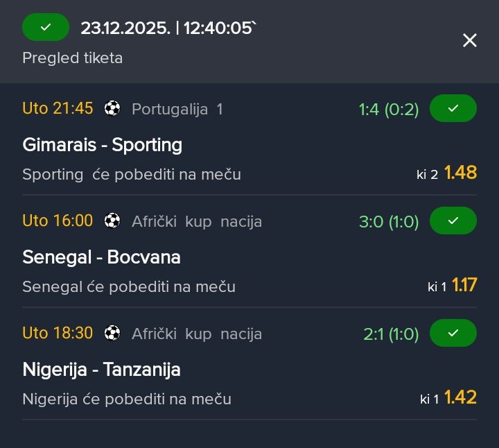Screen dimensions: 499x448
Task: Click soccer ball icon next to Portugalija 1
Action: (x=112, y=109)
